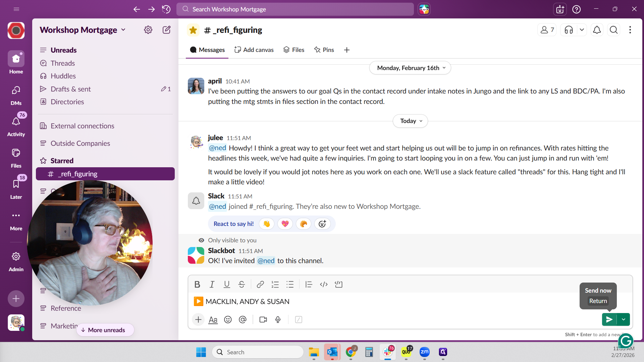This screenshot has height=362, width=644.
Task: Click the Bold formatting icon
Action: [x=197, y=285]
